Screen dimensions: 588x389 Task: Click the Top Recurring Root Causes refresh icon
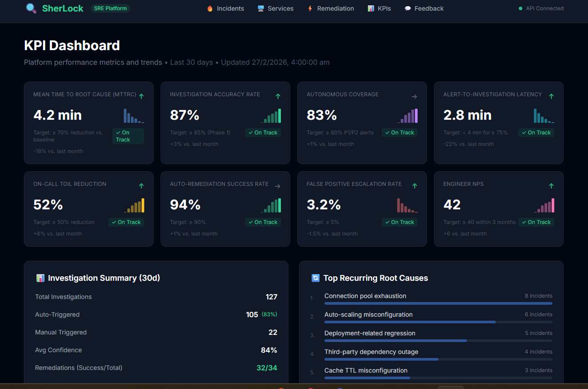[316, 278]
